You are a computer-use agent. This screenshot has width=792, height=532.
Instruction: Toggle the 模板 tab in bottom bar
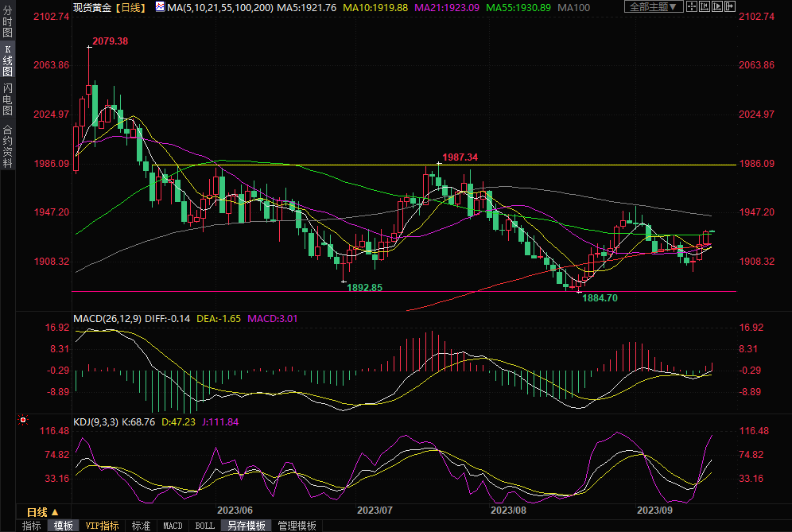[x=63, y=526]
